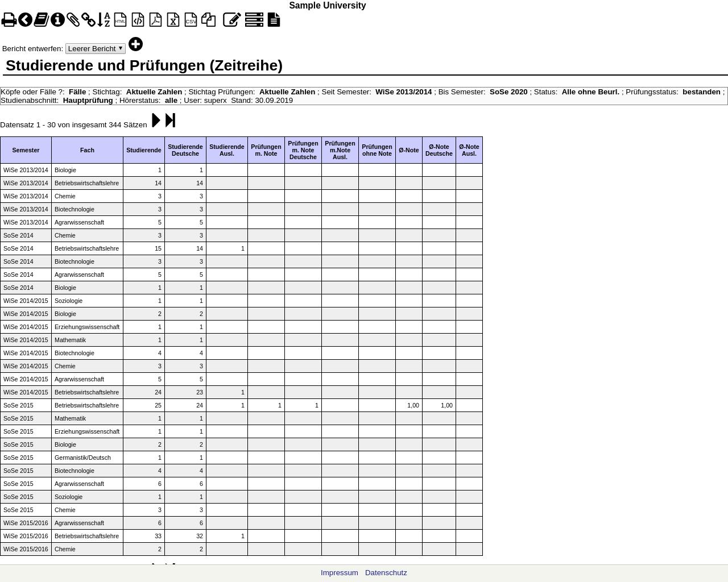Click the Studierende und Prüfungen (Zeitreihe) heading
Image resolution: width=728 pixels, height=582 pixels.
click(x=144, y=65)
